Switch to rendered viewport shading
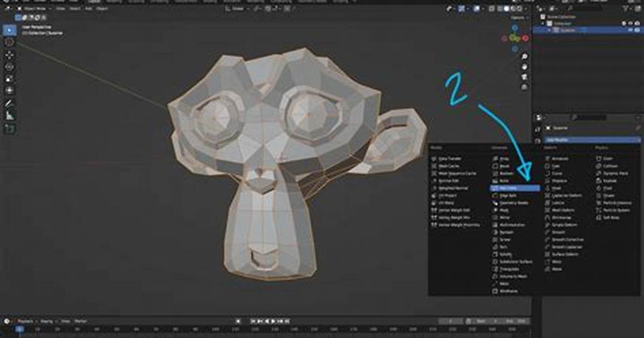Viewport: 644px width, 338px height. [x=519, y=9]
